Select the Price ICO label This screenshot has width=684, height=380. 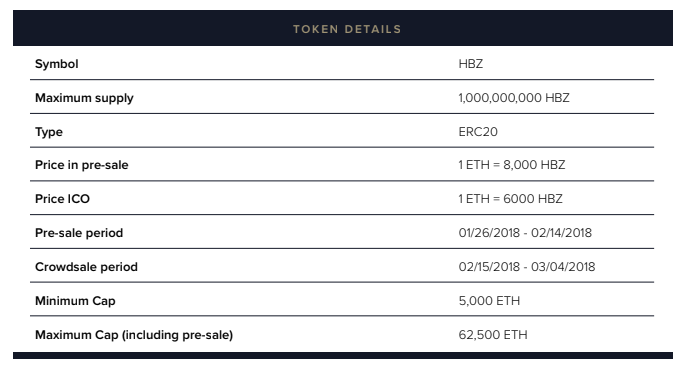point(62,199)
